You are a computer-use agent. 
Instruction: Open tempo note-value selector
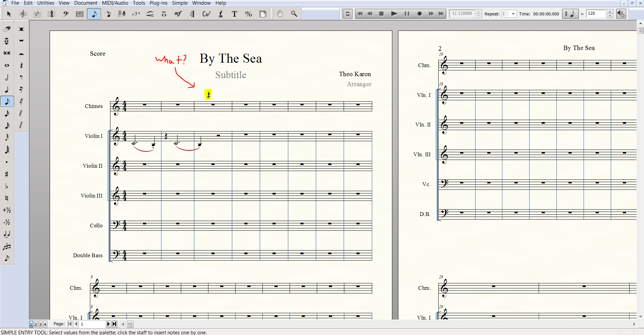570,14
